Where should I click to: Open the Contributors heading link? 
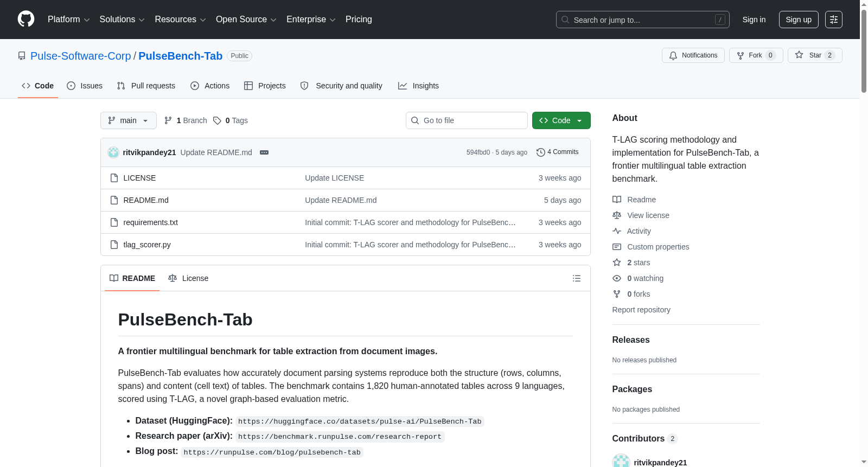[x=644, y=439]
